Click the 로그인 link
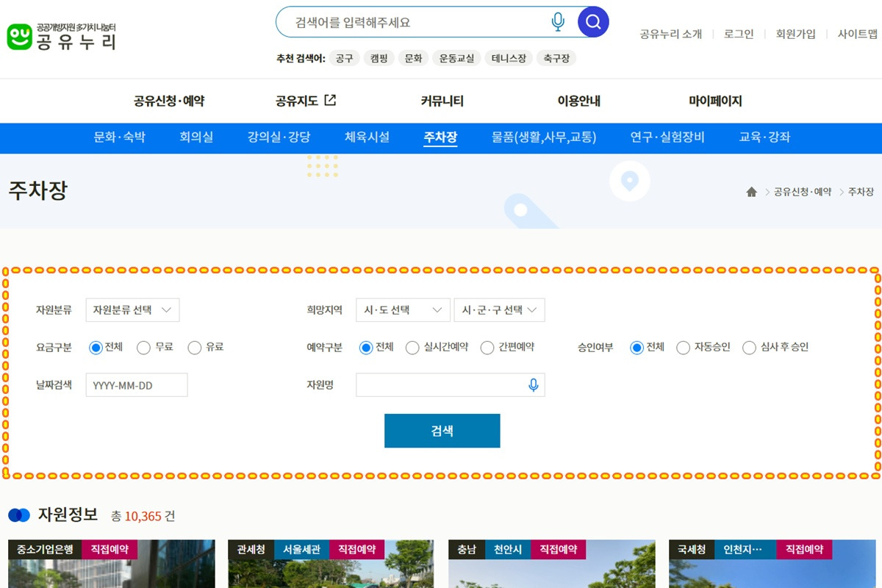The height and width of the screenshot is (588, 882). (x=737, y=34)
